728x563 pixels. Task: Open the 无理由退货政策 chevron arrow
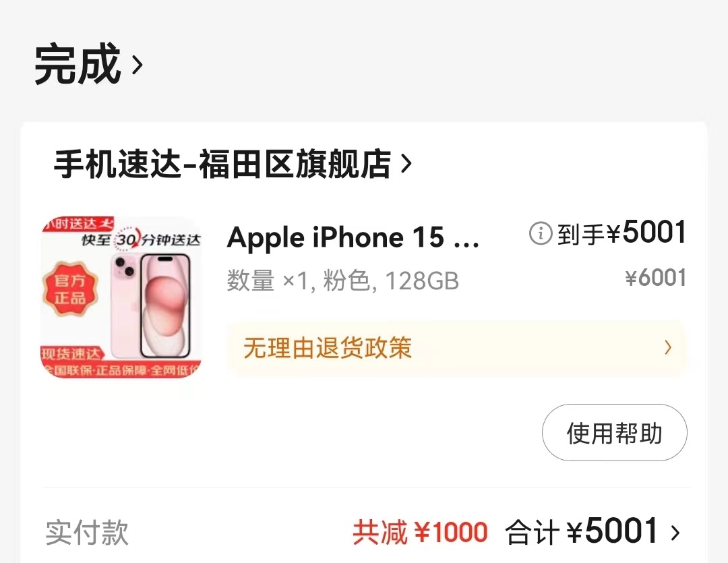pyautogui.click(x=668, y=347)
